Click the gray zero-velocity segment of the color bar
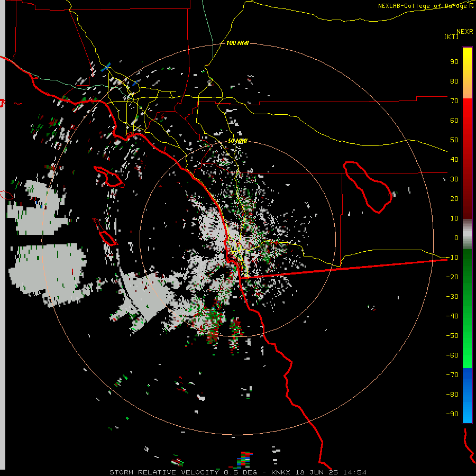The width and height of the screenshot is (476, 476). point(467,234)
